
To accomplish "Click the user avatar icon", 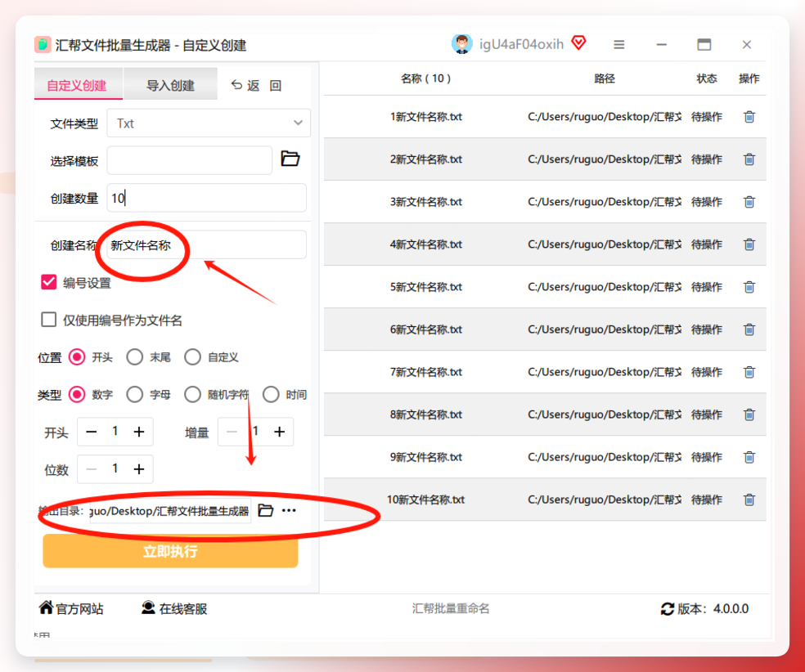I will [x=462, y=44].
